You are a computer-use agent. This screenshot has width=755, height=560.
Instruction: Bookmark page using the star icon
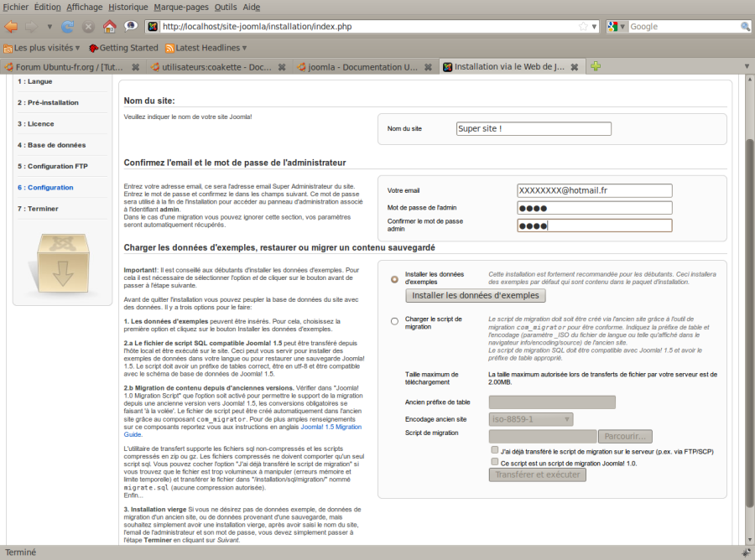pyautogui.click(x=583, y=27)
